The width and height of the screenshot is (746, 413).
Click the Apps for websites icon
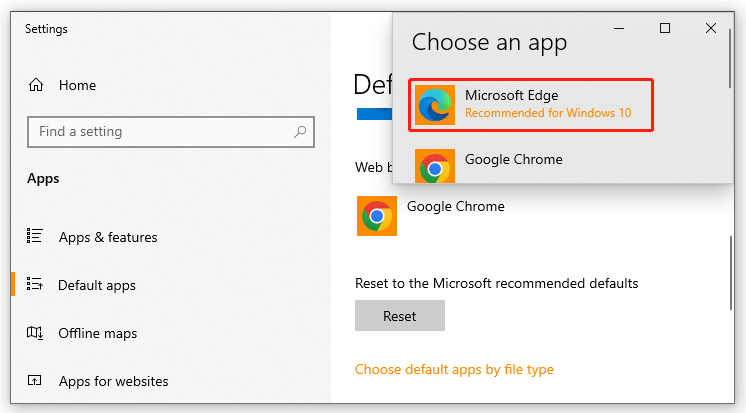pos(36,381)
